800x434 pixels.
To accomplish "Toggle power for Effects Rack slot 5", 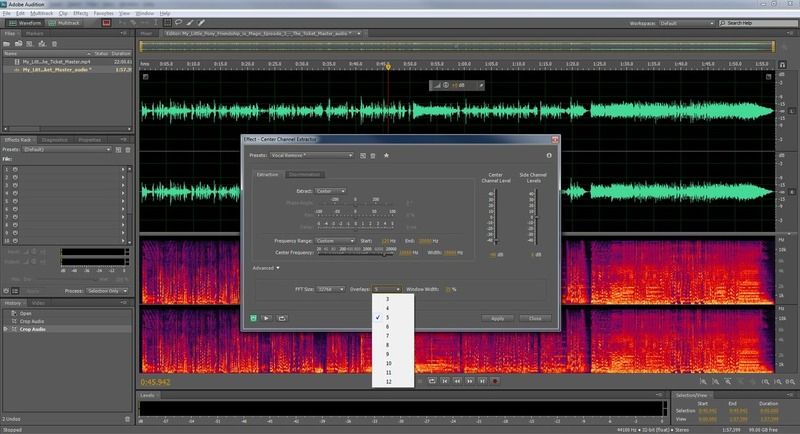I will click(x=15, y=201).
